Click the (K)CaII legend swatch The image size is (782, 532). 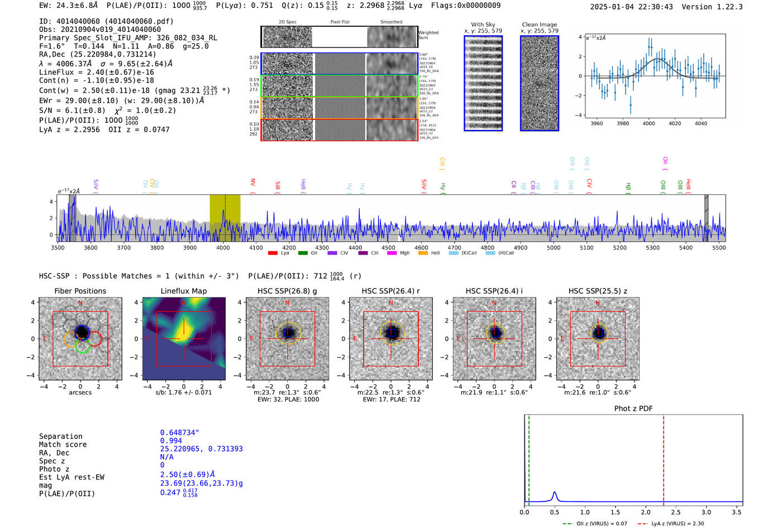[454, 253]
